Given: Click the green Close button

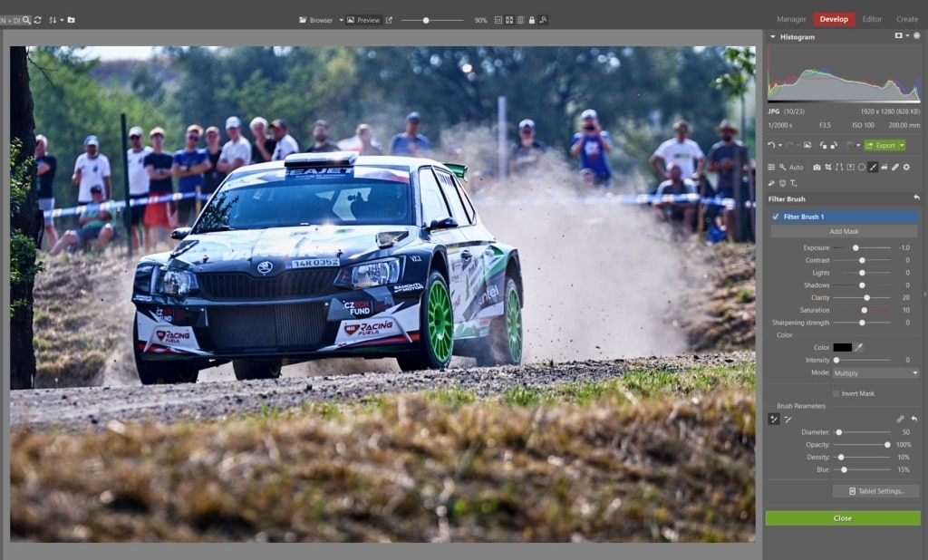Looking at the screenshot, I should pos(843,518).
